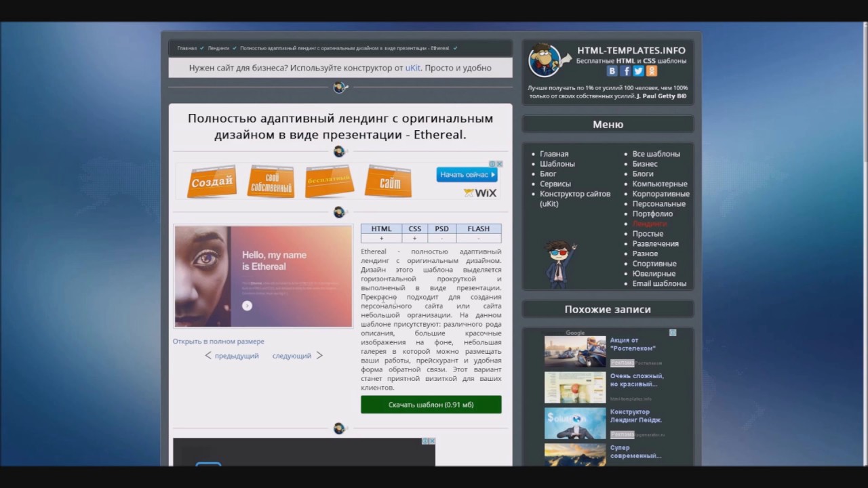Open 'Простые' category

(x=648, y=234)
